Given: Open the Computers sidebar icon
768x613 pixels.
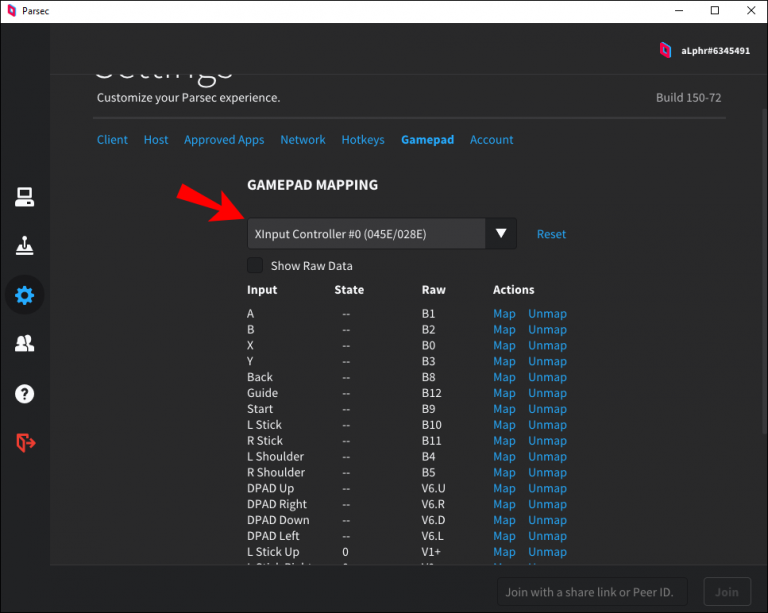Looking at the screenshot, I should 25,197.
